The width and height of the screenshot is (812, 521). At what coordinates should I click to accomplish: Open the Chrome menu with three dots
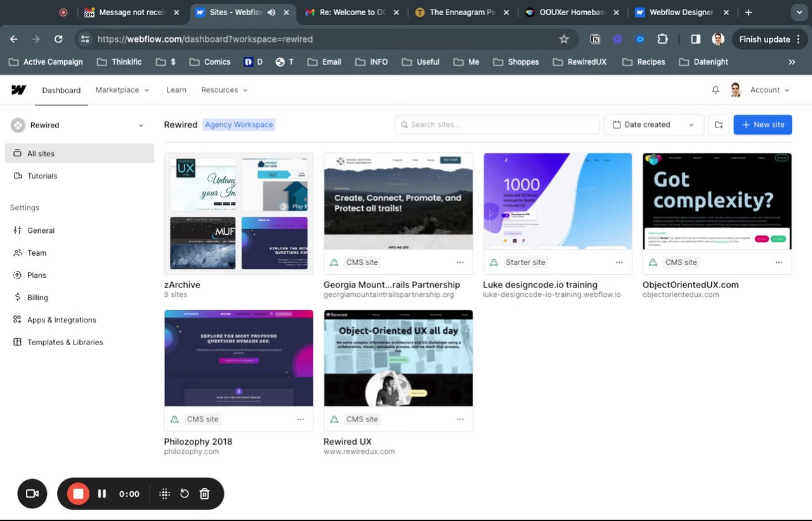799,39
